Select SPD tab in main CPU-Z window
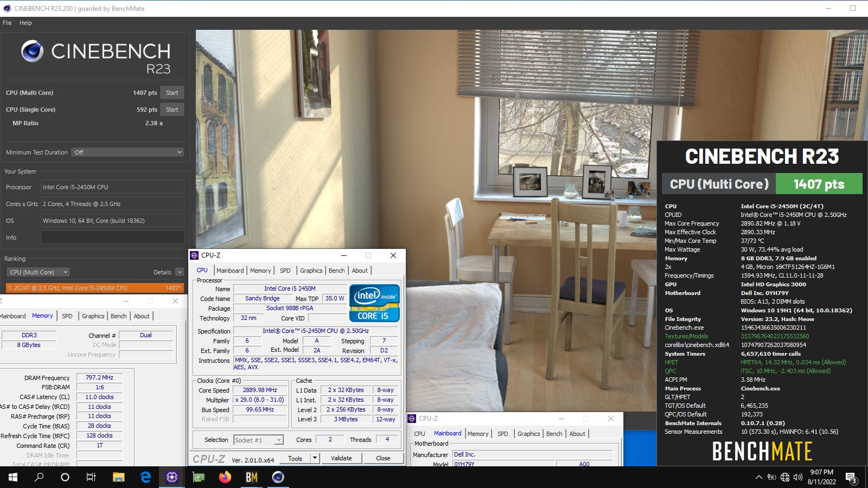 click(x=285, y=271)
